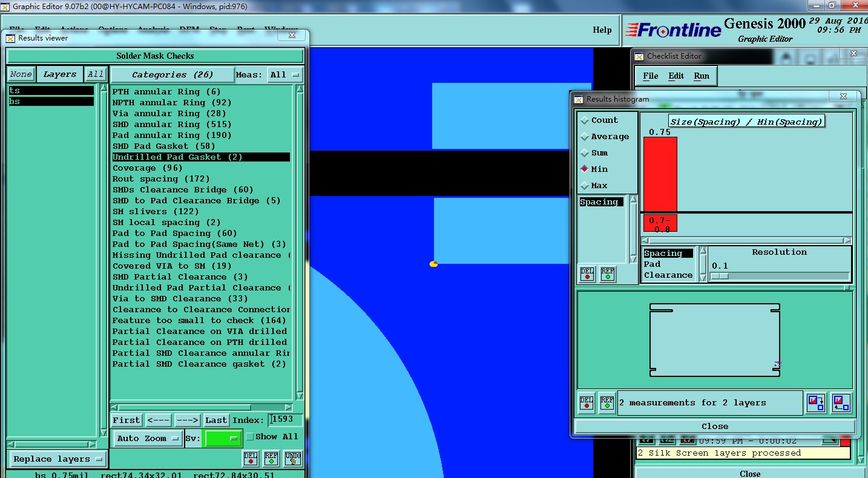The image size is (868, 478).
Task: Select Covered VIA to SM (19) category
Action: (172, 266)
